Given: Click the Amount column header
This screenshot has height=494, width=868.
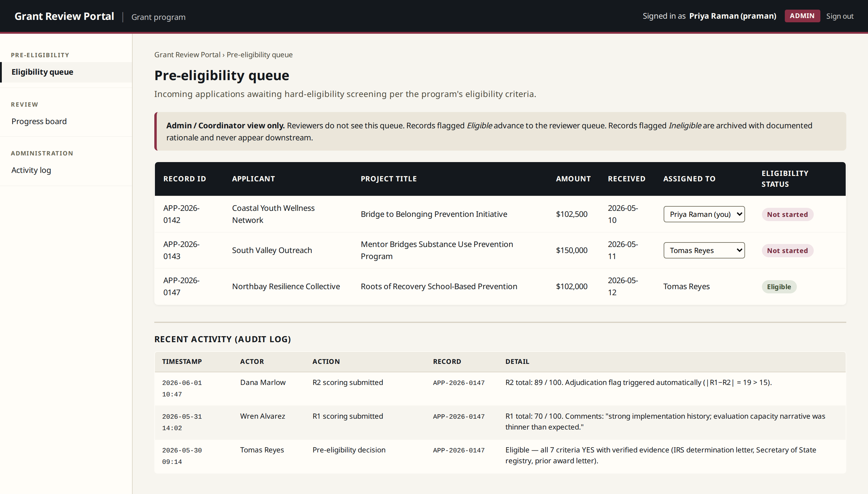Looking at the screenshot, I should coord(573,179).
